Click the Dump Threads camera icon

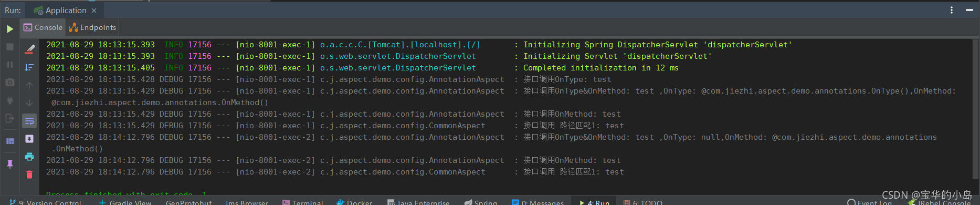tap(9, 83)
